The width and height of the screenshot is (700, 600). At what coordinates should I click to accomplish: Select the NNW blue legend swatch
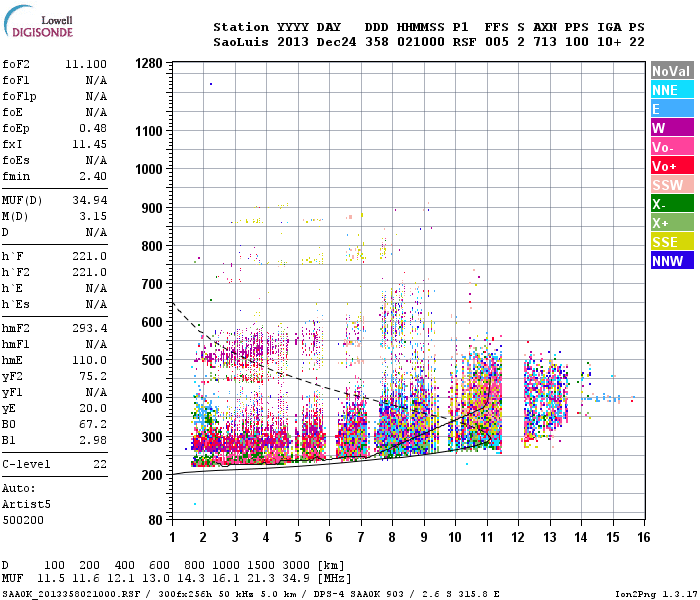coord(672,261)
